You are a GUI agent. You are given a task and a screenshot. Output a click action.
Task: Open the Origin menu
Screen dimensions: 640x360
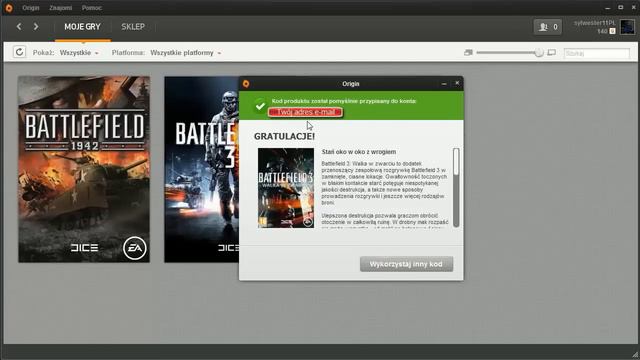[31, 8]
